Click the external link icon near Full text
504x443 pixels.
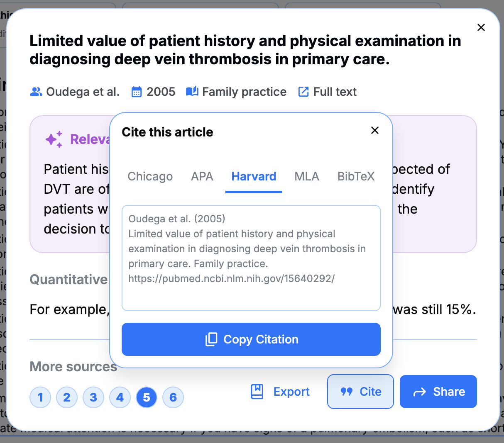click(x=303, y=91)
